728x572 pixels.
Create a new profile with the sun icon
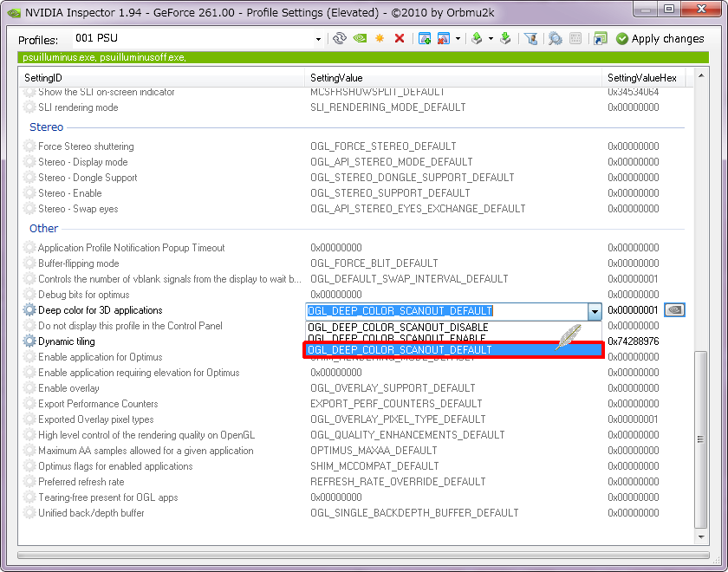380,38
